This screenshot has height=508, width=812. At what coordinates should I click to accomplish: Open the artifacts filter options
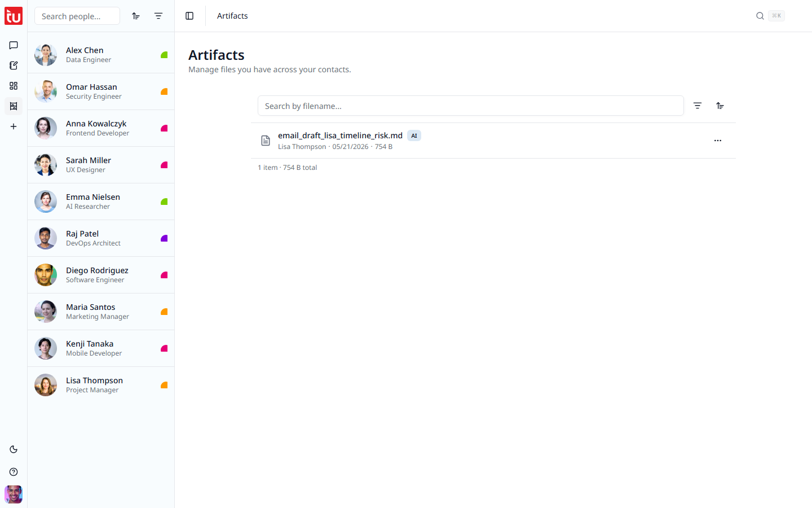pos(698,106)
